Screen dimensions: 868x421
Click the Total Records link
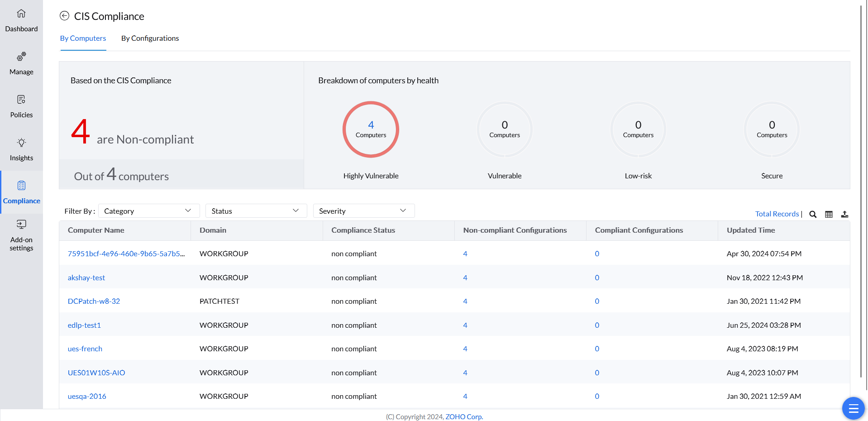coord(777,214)
